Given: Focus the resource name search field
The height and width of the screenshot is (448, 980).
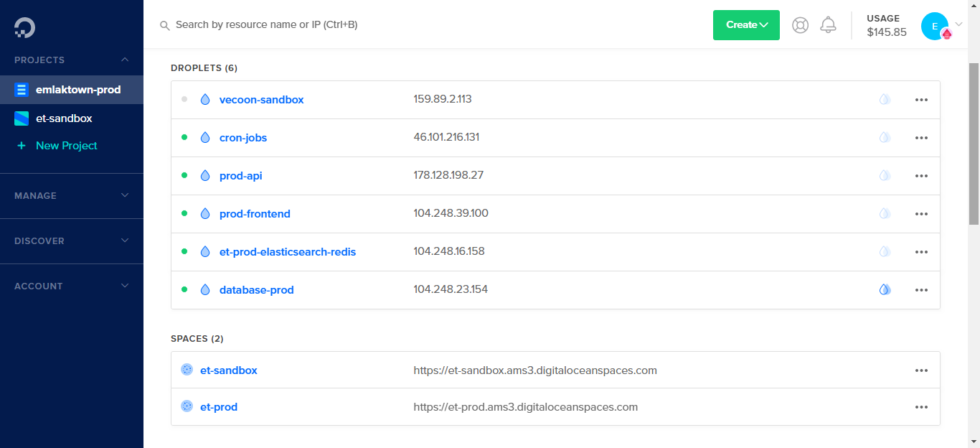Looking at the screenshot, I should pos(267,24).
